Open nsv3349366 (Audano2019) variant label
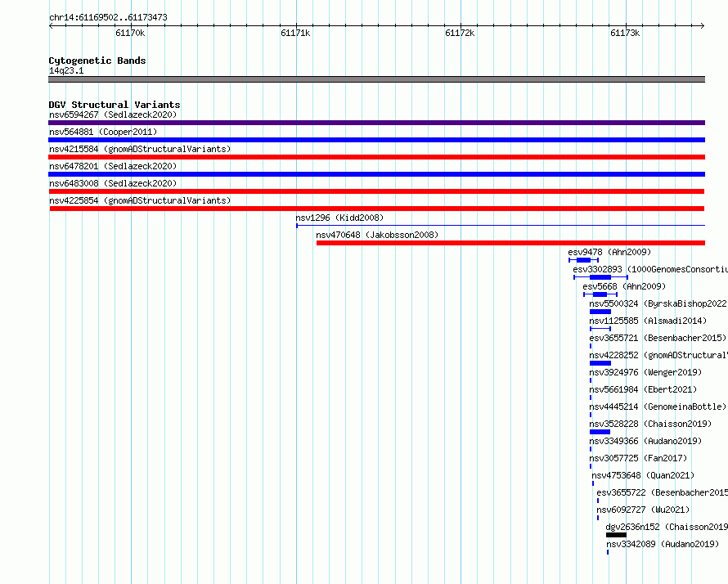 [645, 441]
